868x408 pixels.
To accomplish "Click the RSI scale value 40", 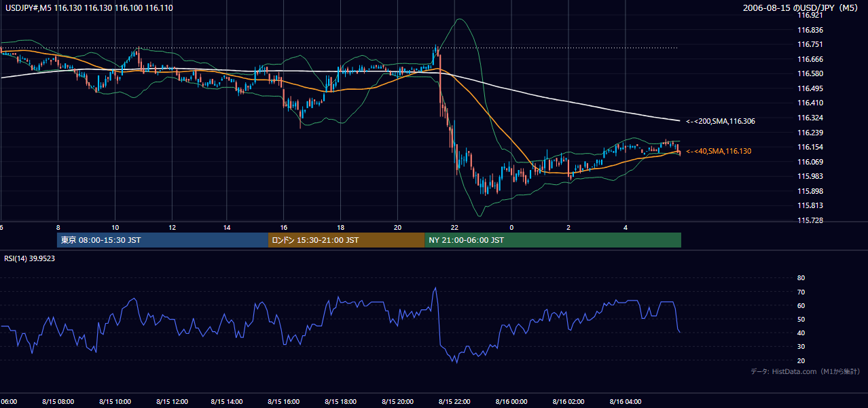I will (801, 333).
